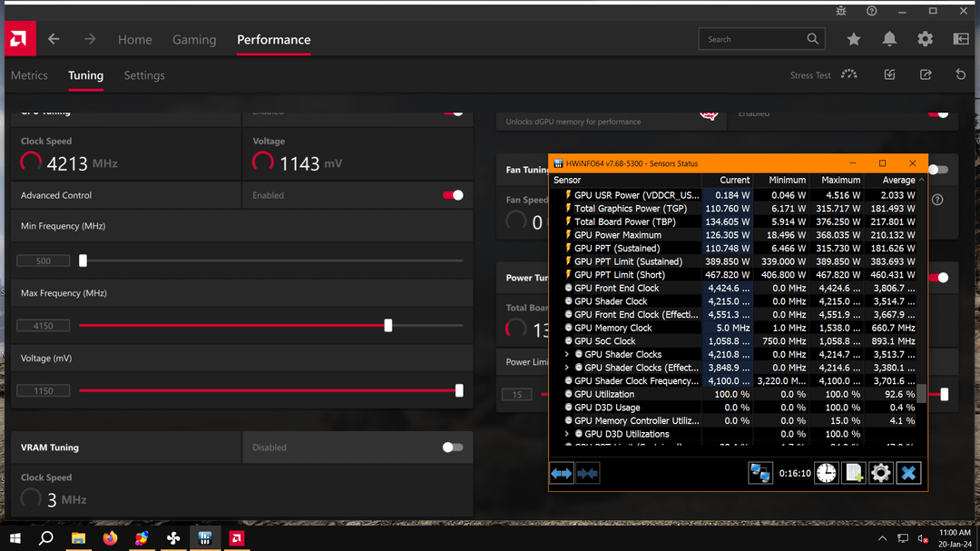The width and height of the screenshot is (980, 551).
Task: Click HWiNFO log file icon
Action: (x=854, y=474)
